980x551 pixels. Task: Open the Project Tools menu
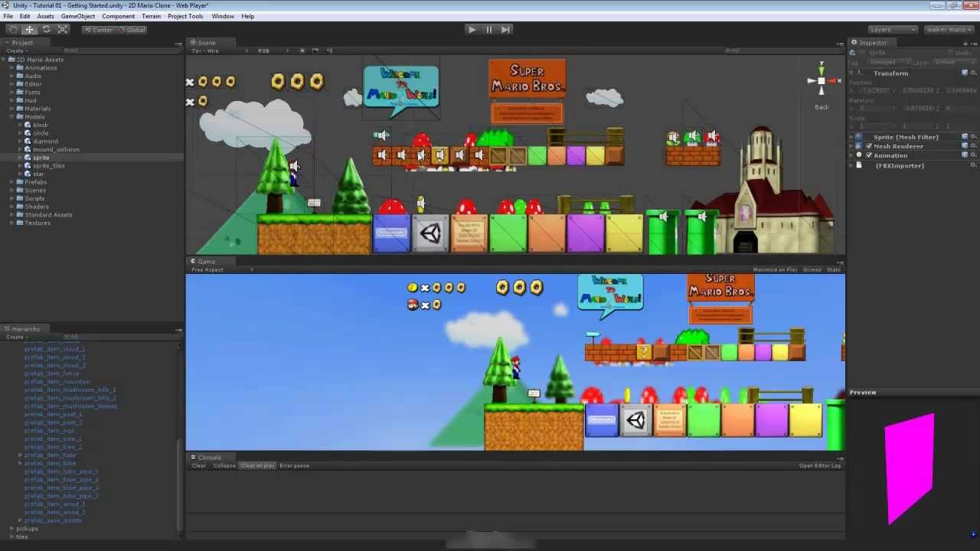[185, 16]
